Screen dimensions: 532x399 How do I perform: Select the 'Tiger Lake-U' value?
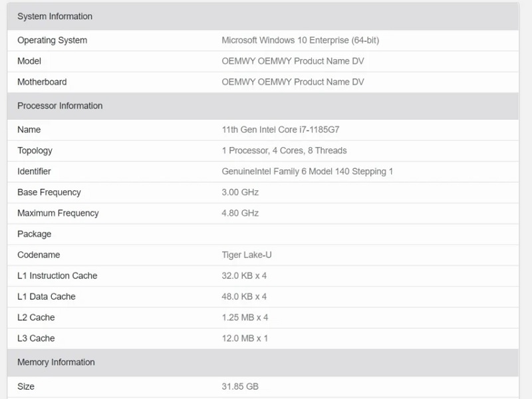coord(247,255)
